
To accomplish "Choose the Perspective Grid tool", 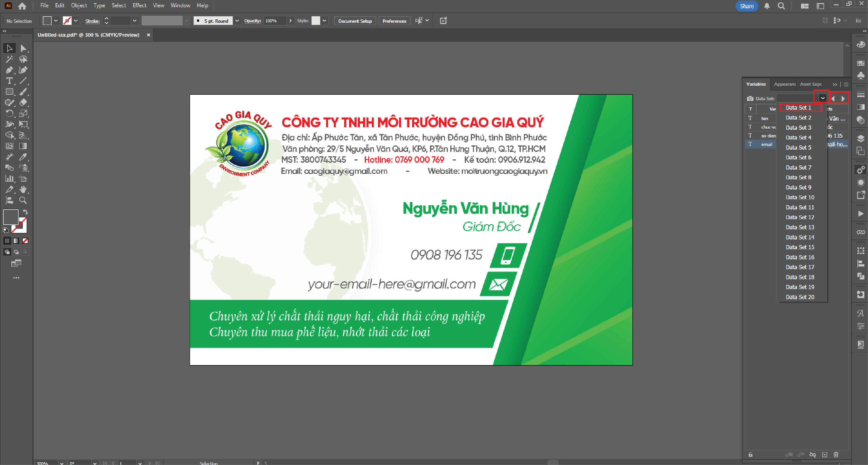I will click(23, 135).
